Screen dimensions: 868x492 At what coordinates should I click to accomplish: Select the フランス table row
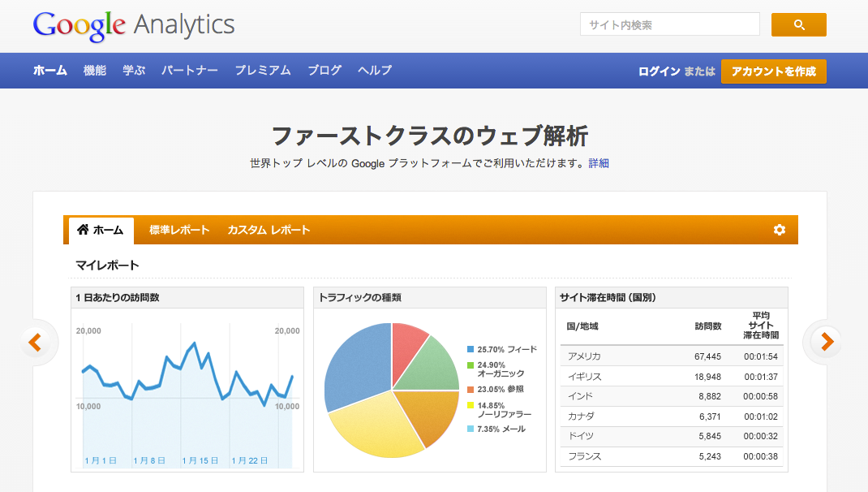672,456
